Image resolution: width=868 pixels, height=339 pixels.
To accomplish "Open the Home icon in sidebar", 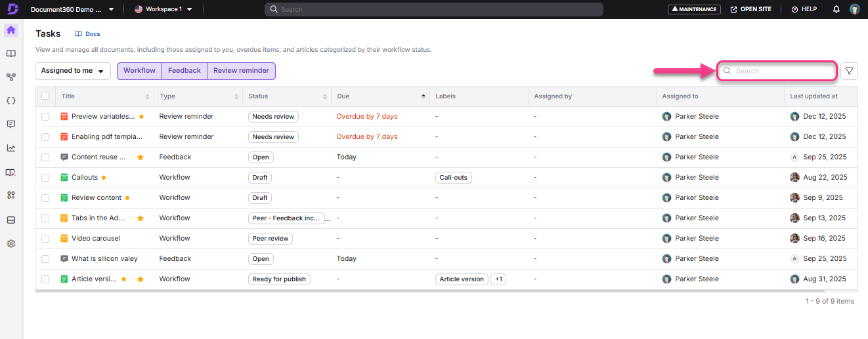I will click(11, 30).
